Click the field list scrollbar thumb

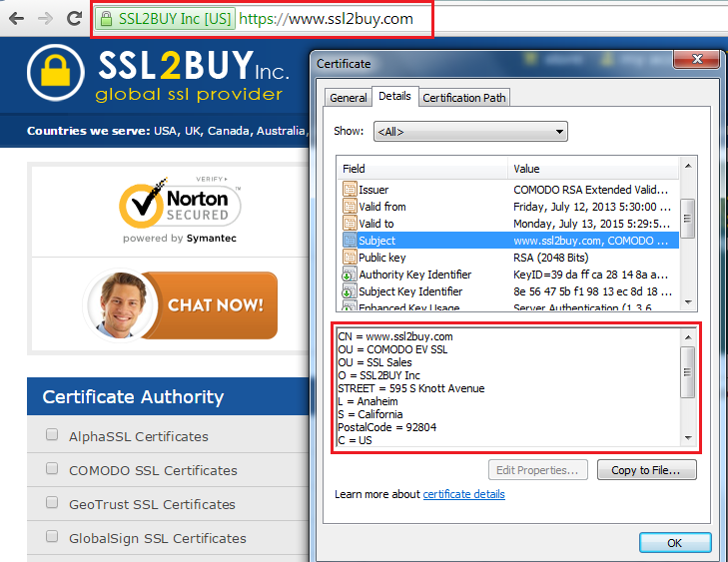click(x=688, y=219)
